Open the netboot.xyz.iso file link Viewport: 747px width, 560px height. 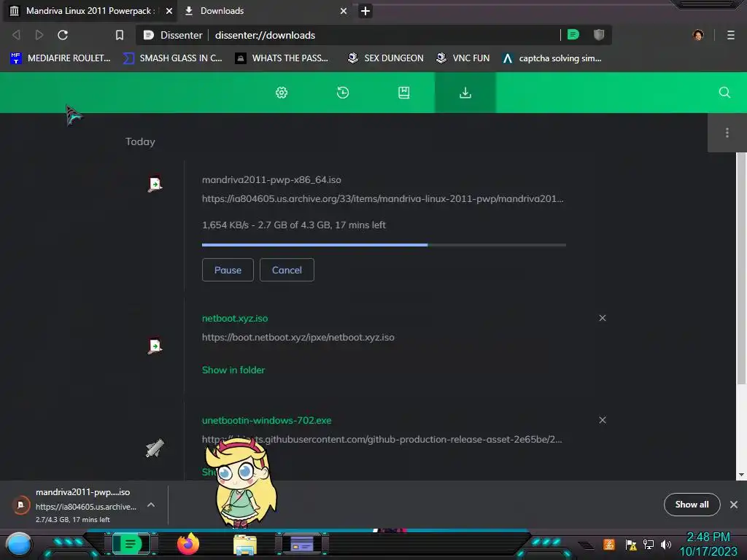pos(235,318)
